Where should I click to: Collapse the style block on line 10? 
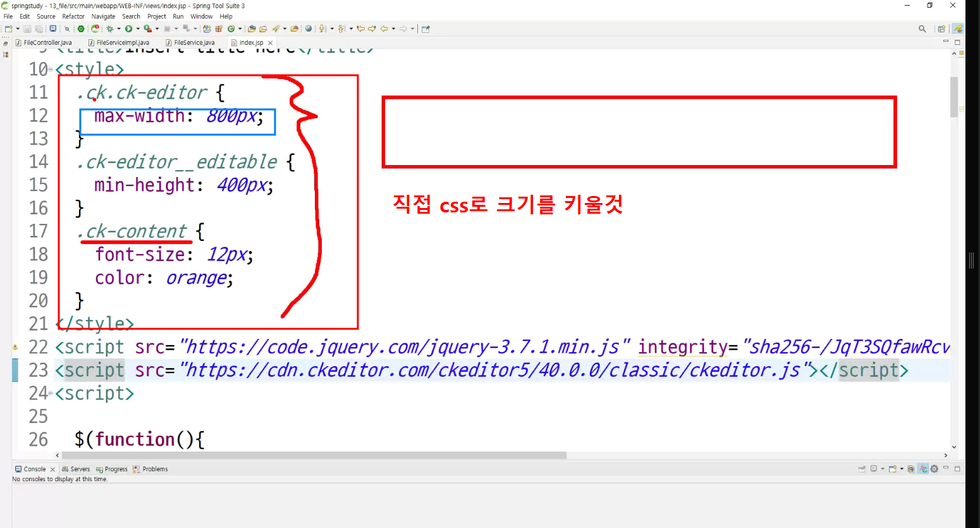click(x=51, y=69)
